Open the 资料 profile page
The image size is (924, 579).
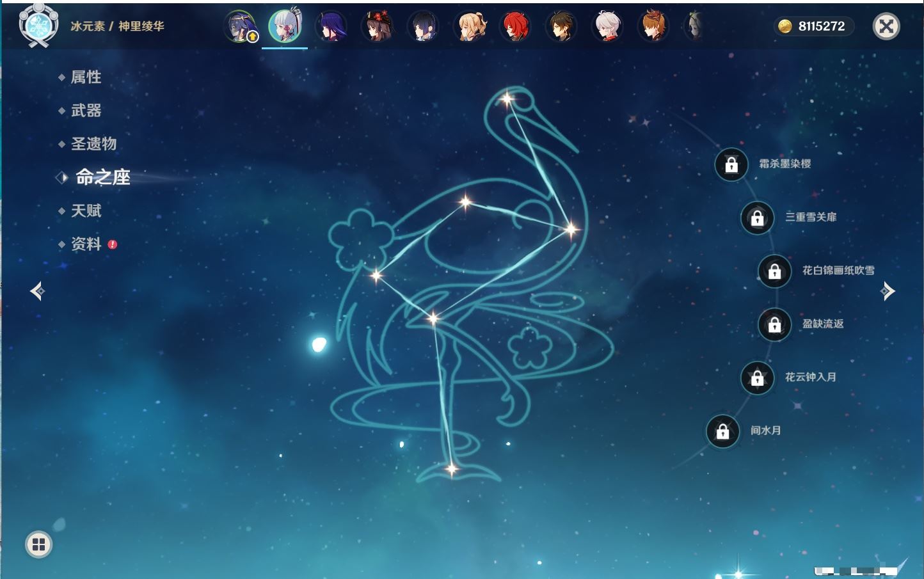click(x=86, y=244)
